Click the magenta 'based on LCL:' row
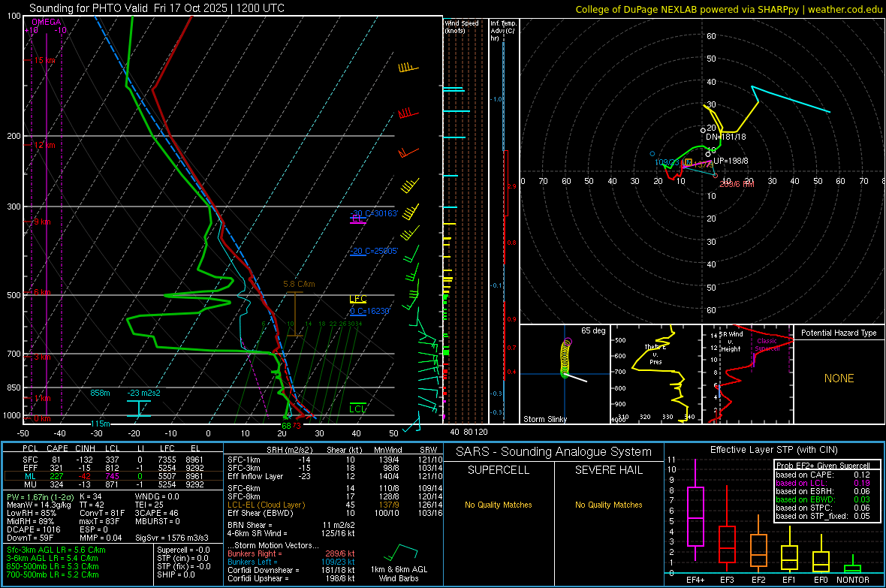 click(x=823, y=484)
